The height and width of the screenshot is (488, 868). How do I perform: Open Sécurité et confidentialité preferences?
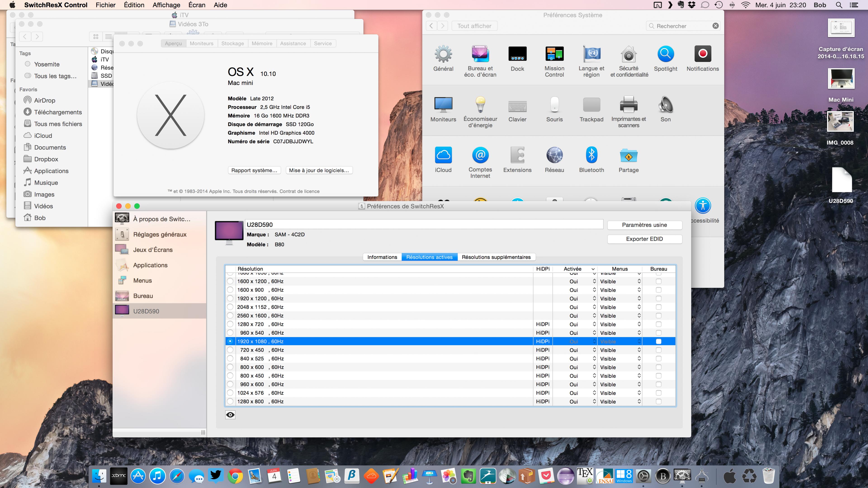629,61
